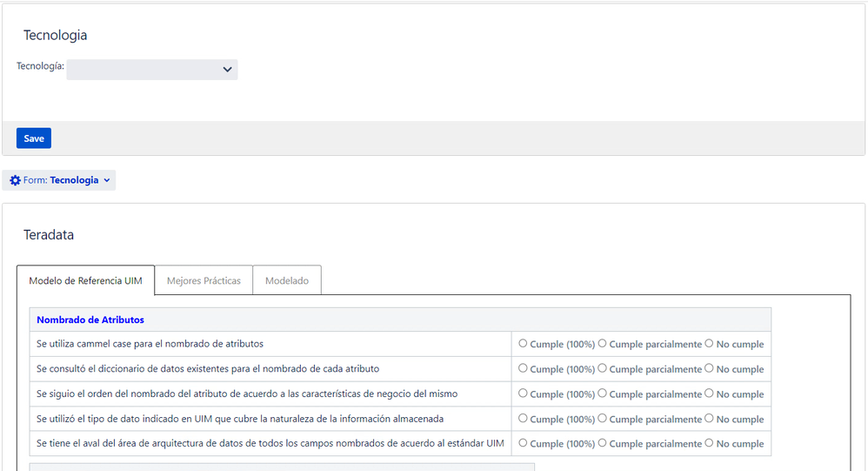Click the blue Save button
The width and height of the screenshot is (868, 471).
pos(34,138)
